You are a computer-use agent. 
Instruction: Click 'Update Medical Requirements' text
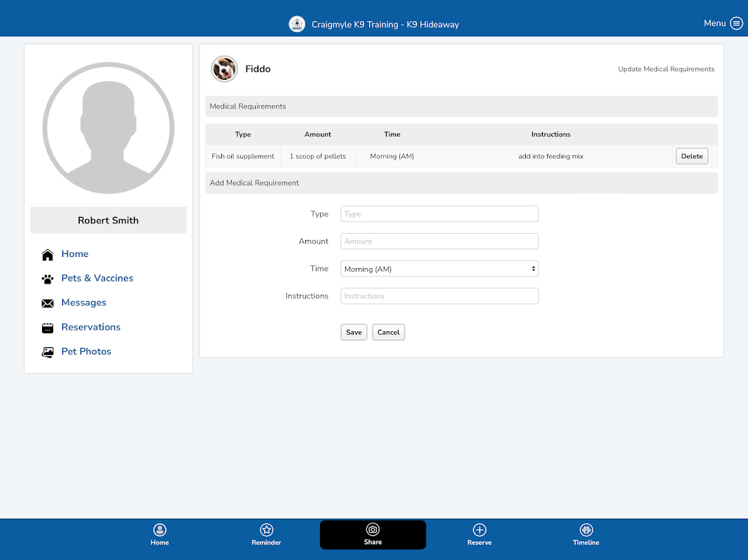[666, 69]
